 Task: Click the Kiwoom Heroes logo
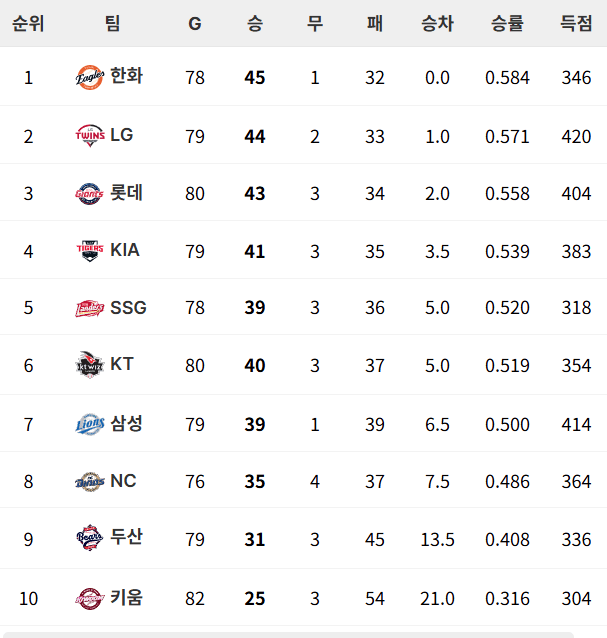pos(90,599)
